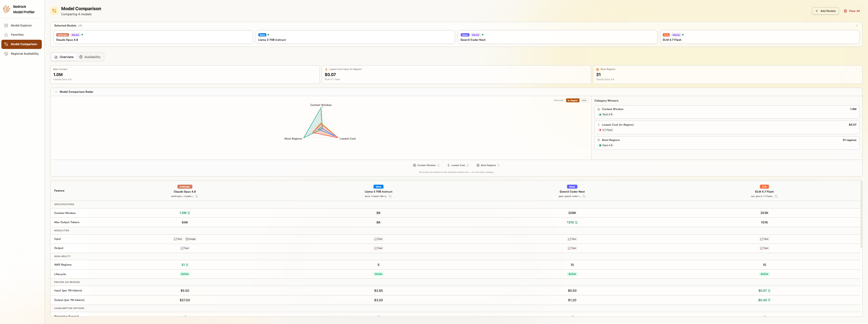868x324 pixels.
Task: Click the trophy icon beside $0.40 output price
Action: point(769,300)
